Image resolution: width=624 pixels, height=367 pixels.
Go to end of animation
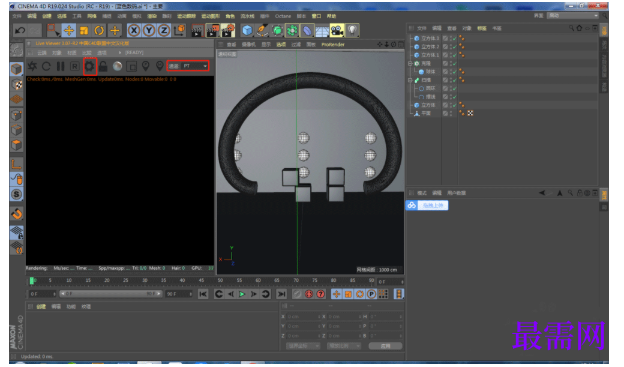coord(281,294)
